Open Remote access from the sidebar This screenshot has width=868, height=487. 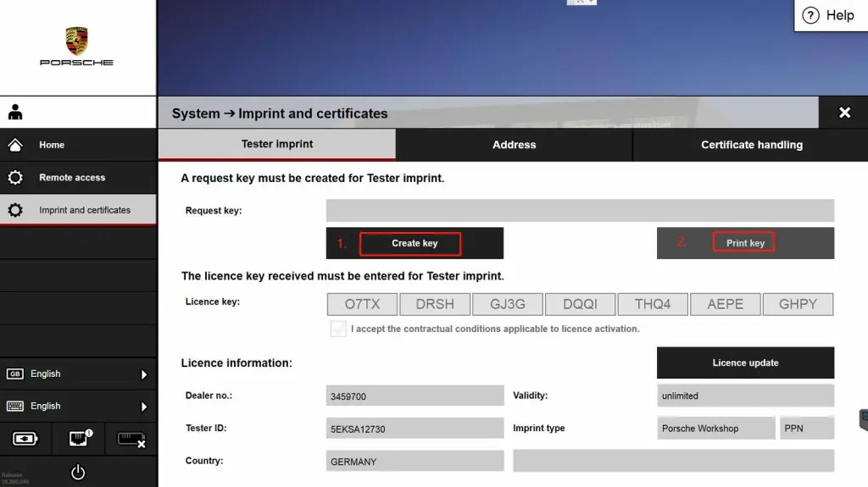[72, 178]
